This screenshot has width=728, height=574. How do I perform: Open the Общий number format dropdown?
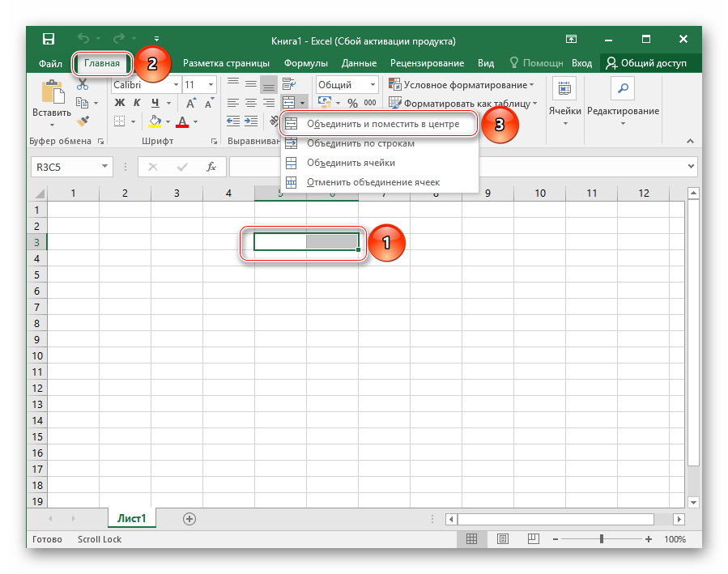tap(373, 85)
